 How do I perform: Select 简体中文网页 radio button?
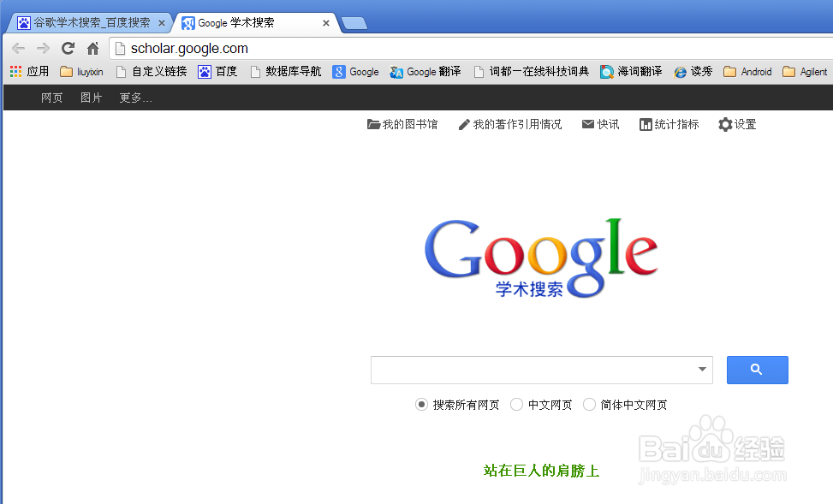[x=589, y=405]
